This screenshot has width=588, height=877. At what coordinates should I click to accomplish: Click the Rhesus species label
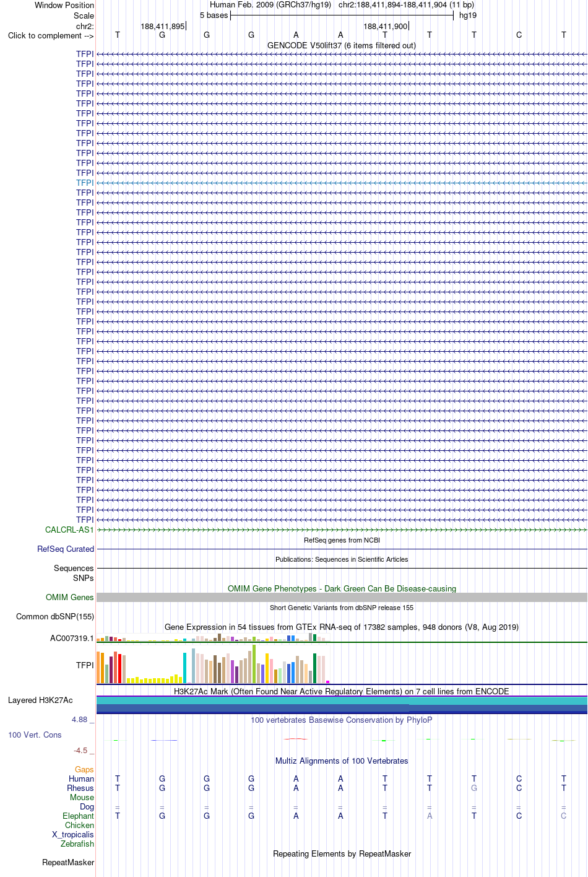(80, 788)
